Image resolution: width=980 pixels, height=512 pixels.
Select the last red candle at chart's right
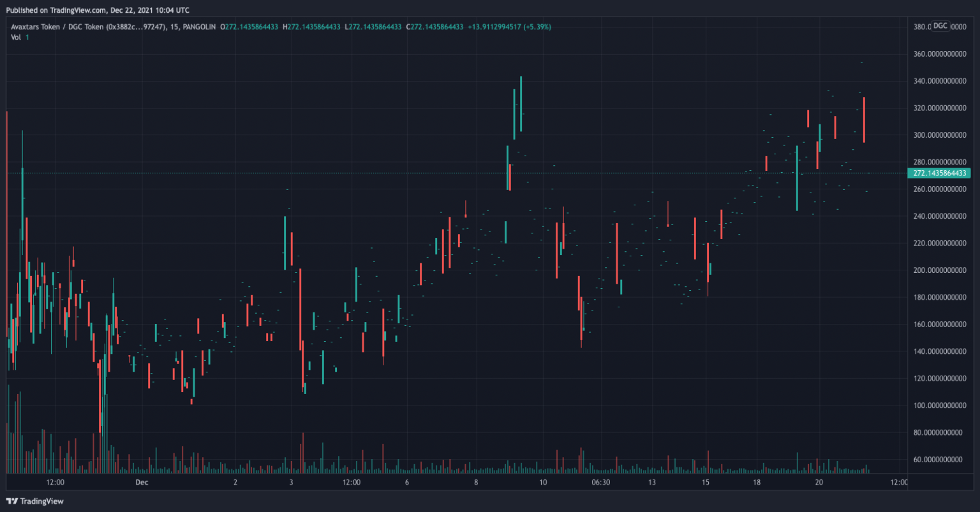pyautogui.click(x=864, y=120)
